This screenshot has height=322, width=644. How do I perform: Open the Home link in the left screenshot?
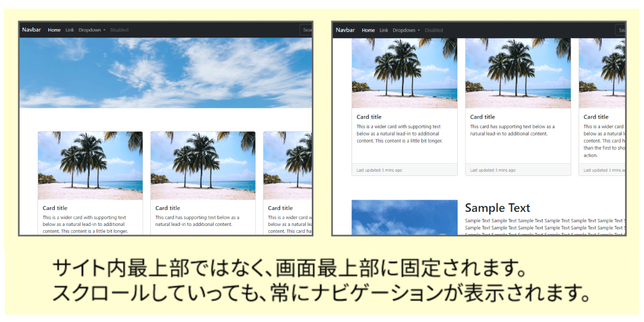pyautogui.click(x=54, y=30)
